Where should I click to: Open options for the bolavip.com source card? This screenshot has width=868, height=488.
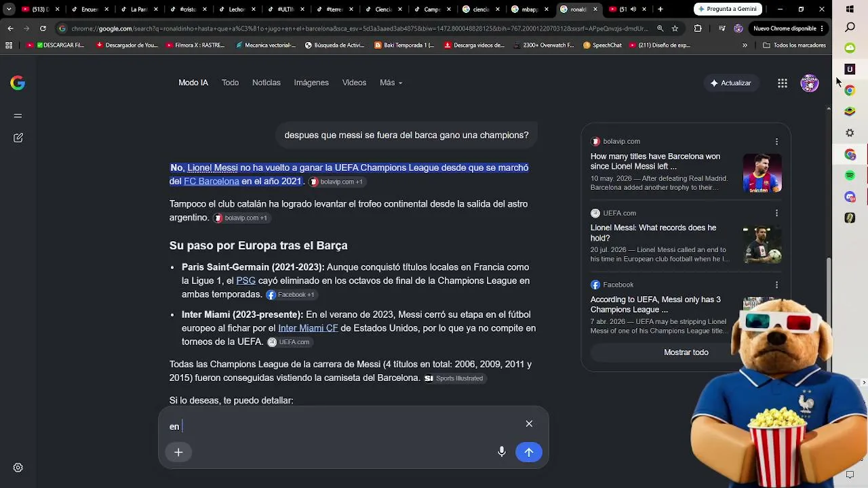tap(776, 142)
